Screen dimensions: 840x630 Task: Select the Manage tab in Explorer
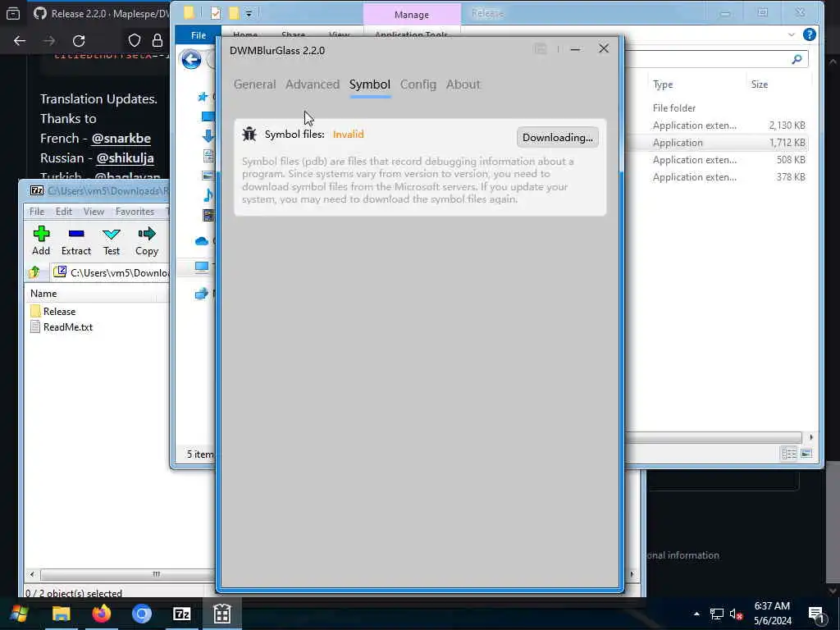[412, 15]
